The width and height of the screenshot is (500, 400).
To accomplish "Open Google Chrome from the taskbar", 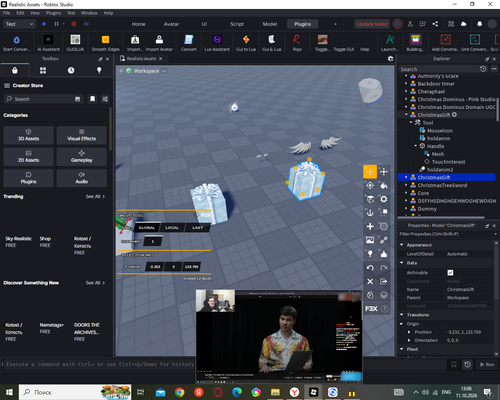I will 180,392.
